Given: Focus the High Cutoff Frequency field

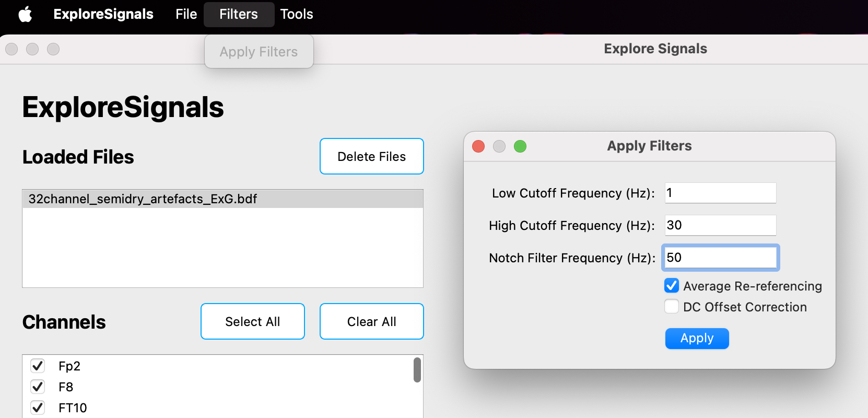Looking at the screenshot, I should click(720, 225).
